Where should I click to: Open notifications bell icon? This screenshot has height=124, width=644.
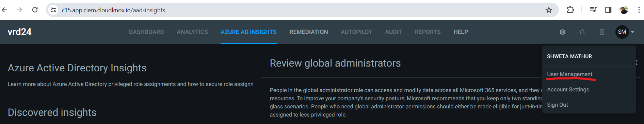click(x=582, y=32)
